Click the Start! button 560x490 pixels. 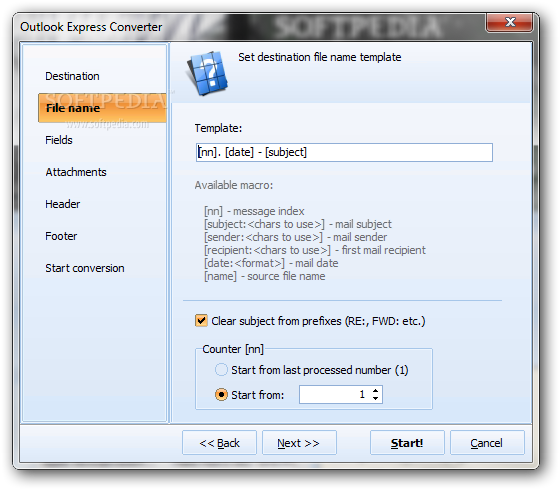[x=407, y=443]
